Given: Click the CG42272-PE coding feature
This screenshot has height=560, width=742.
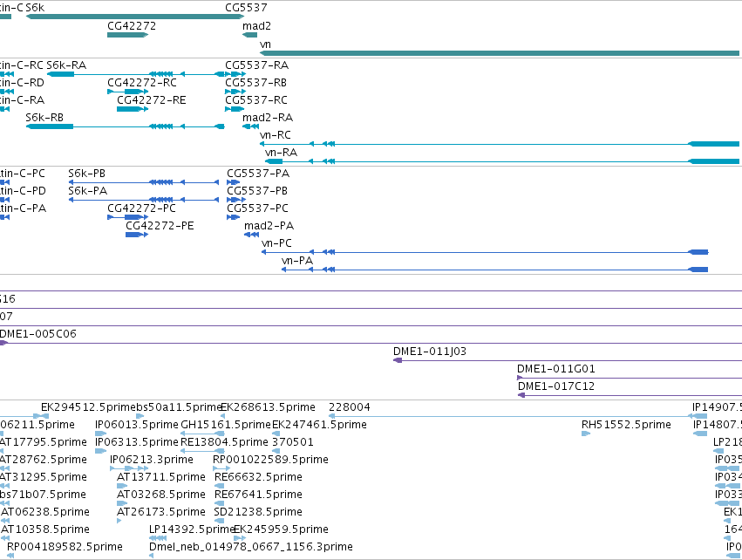Looking at the screenshot, I should [137, 235].
